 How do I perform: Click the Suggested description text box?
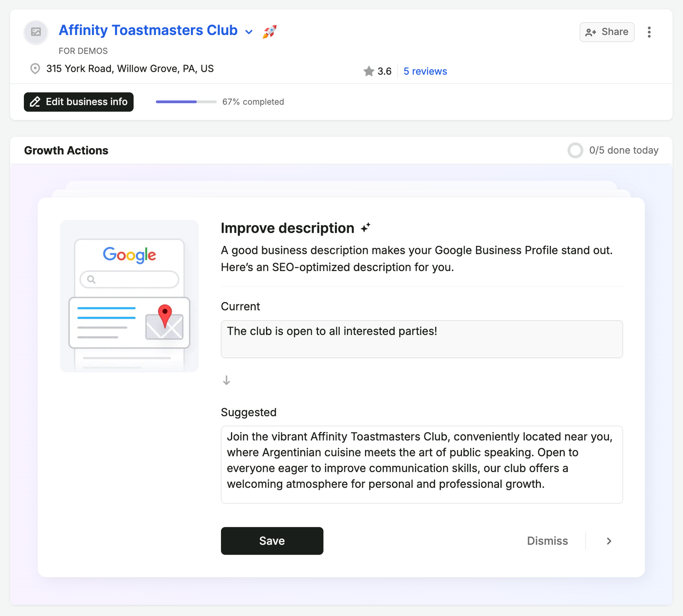click(x=422, y=464)
